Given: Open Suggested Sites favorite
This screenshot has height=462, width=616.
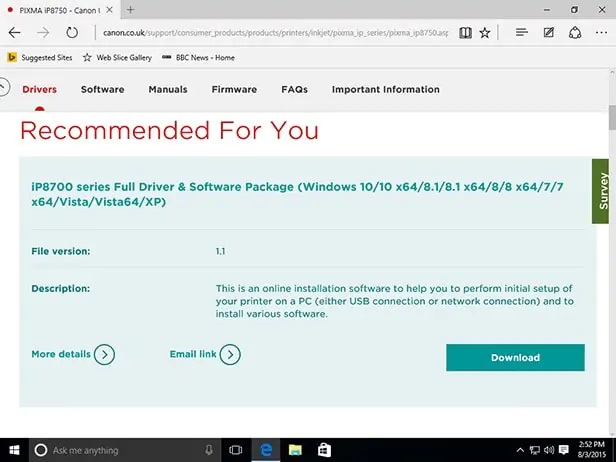Looking at the screenshot, I should click(x=40, y=58).
